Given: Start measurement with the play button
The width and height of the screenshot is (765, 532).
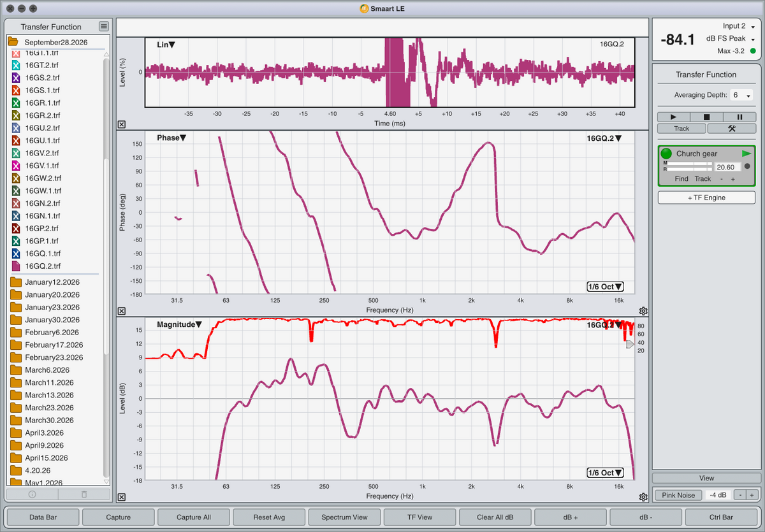Looking at the screenshot, I should pyautogui.click(x=674, y=117).
